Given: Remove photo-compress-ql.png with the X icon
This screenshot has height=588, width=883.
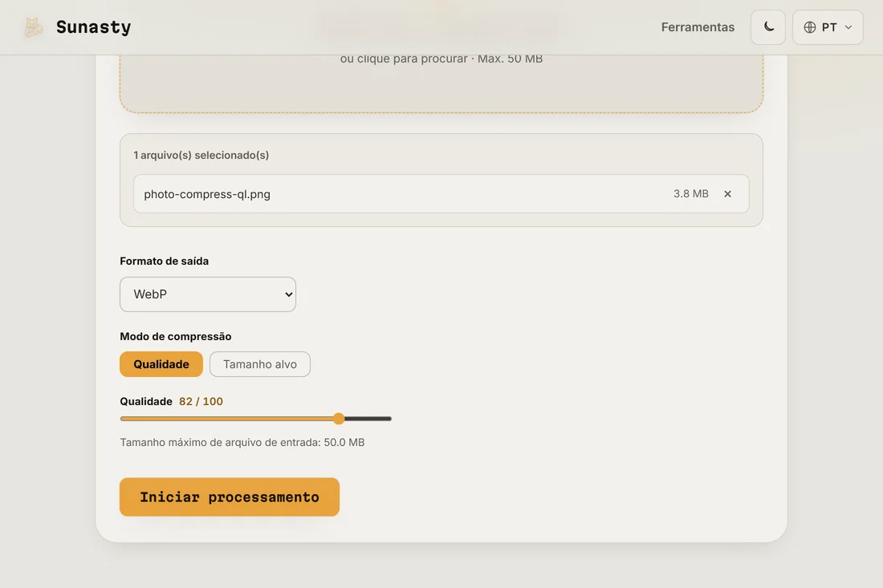Looking at the screenshot, I should point(727,193).
